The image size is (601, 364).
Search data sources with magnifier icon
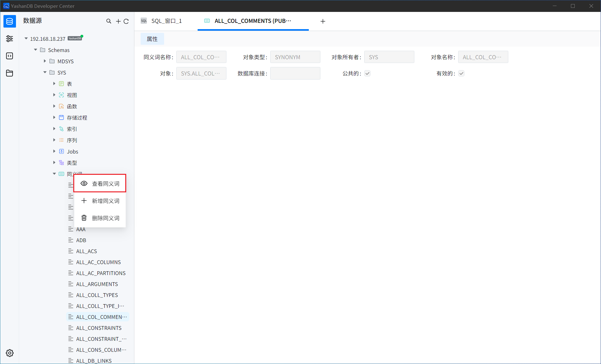tap(109, 21)
